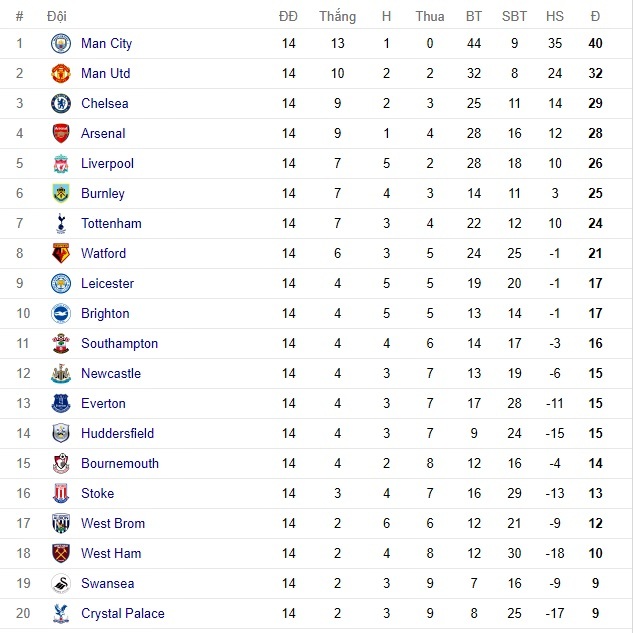Click the Man Utd club crest icon
The image size is (634, 633).
pyautogui.click(x=62, y=74)
